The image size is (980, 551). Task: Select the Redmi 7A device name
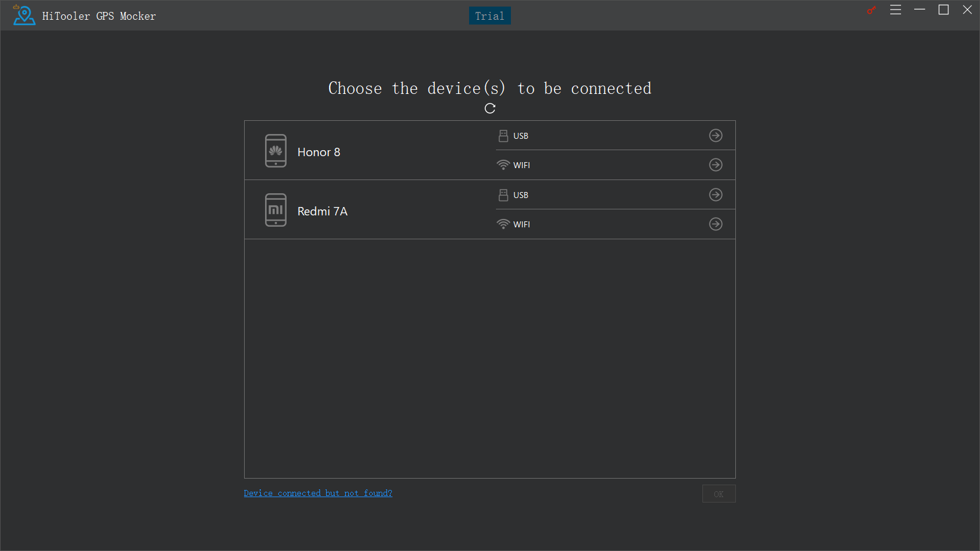(322, 212)
